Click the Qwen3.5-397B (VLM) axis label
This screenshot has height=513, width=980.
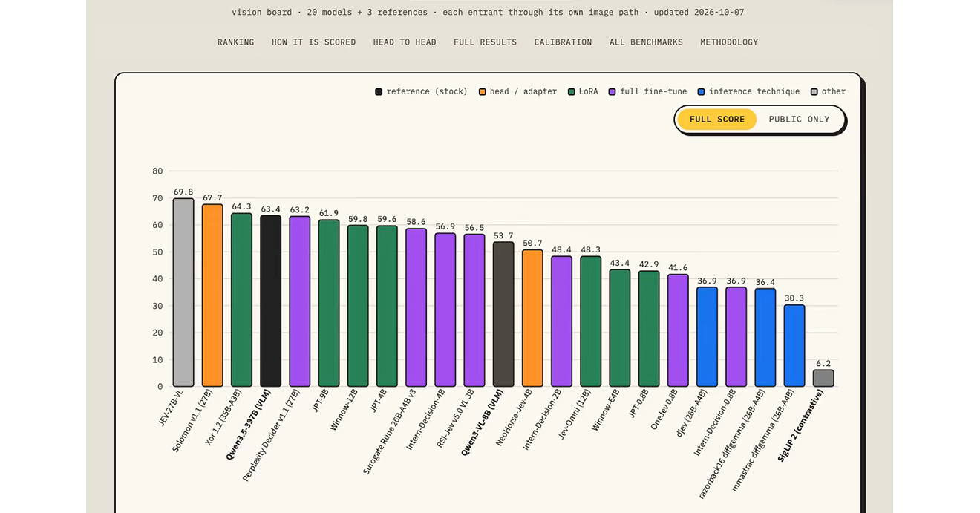tap(250, 425)
